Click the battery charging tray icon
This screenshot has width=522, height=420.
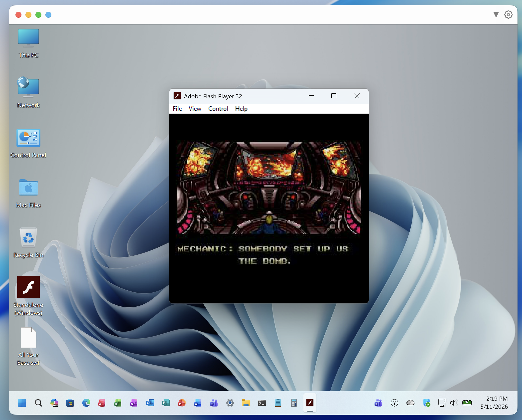coord(467,403)
